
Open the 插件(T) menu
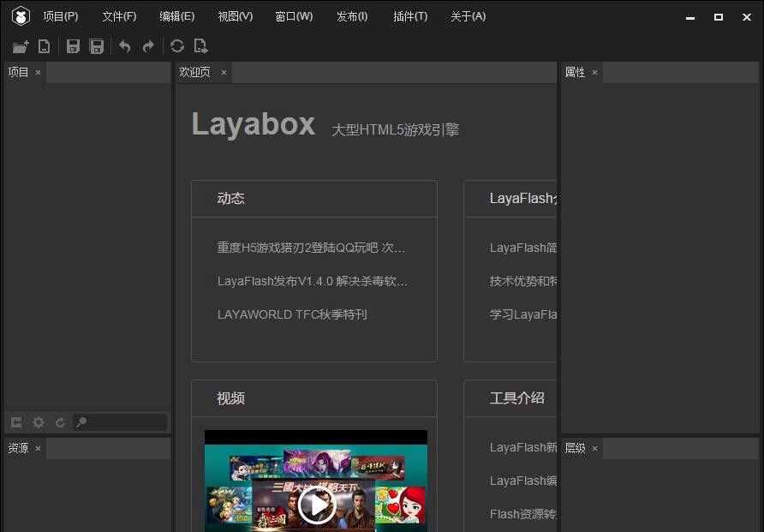tap(410, 16)
